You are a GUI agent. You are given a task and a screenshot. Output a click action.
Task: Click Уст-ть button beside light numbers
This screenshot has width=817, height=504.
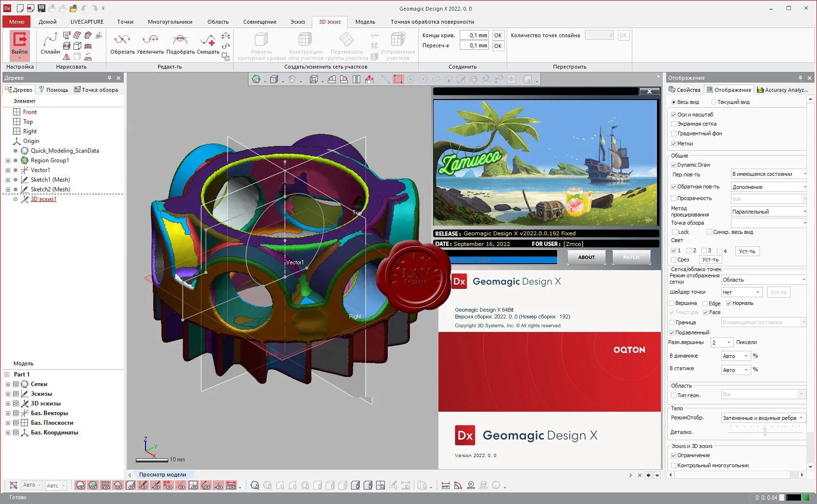click(x=747, y=251)
